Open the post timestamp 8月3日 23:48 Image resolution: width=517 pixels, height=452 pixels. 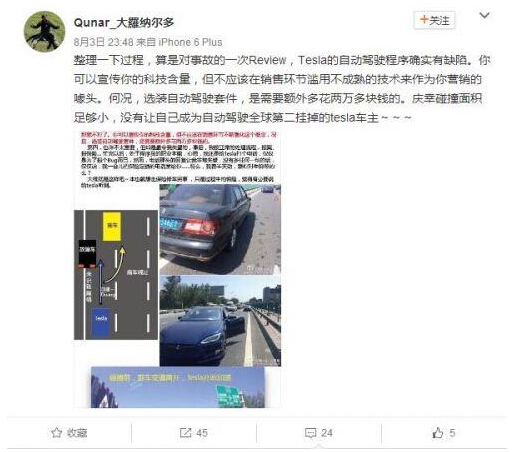click(x=103, y=42)
